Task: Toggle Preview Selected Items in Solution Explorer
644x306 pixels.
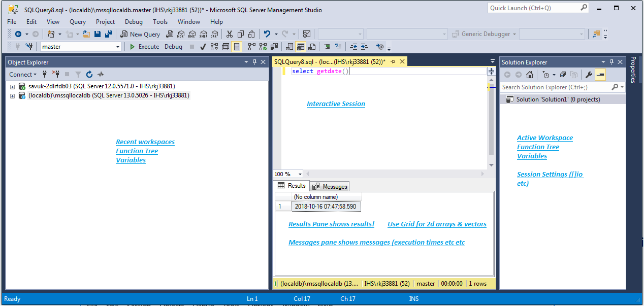Action: tap(600, 75)
